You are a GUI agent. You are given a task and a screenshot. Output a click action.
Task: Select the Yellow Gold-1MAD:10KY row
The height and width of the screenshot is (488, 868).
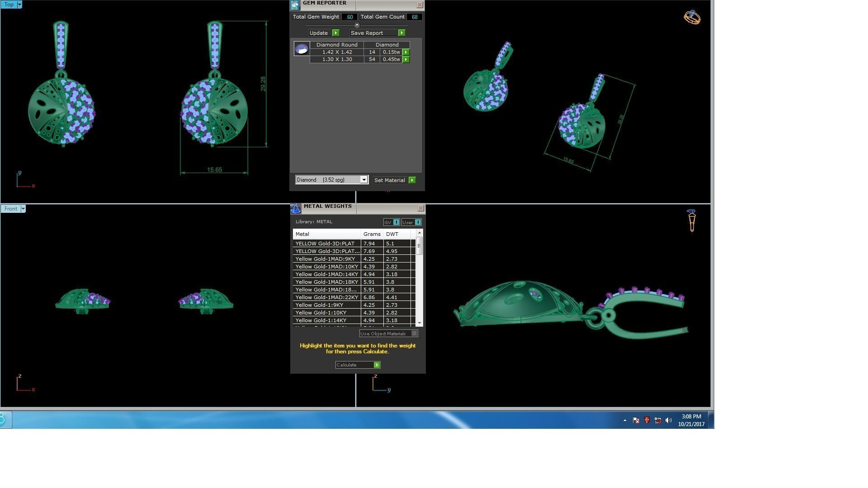(x=354, y=267)
